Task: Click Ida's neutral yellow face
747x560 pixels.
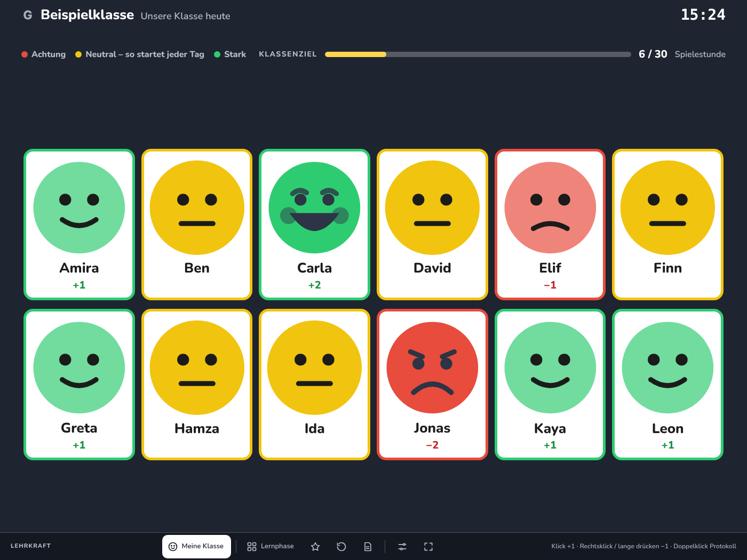Action: (314, 367)
